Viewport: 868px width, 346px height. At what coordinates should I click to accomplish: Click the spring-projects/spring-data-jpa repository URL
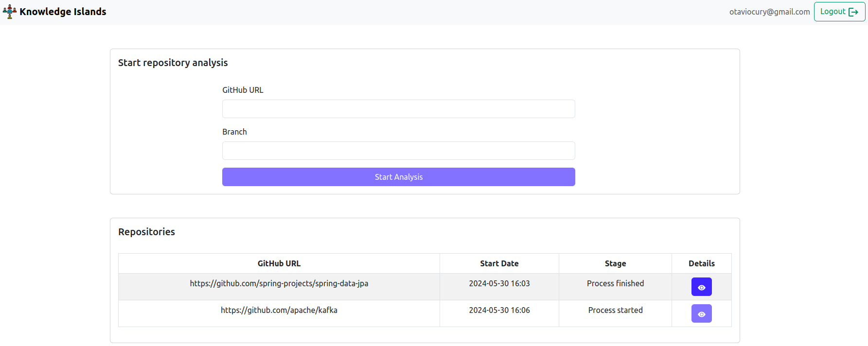(x=279, y=283)
